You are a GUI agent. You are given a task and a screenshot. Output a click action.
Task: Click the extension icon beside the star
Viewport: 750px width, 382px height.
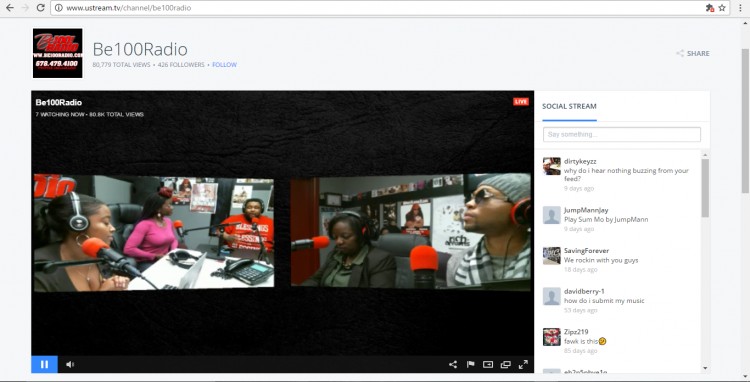coord(710,8)
